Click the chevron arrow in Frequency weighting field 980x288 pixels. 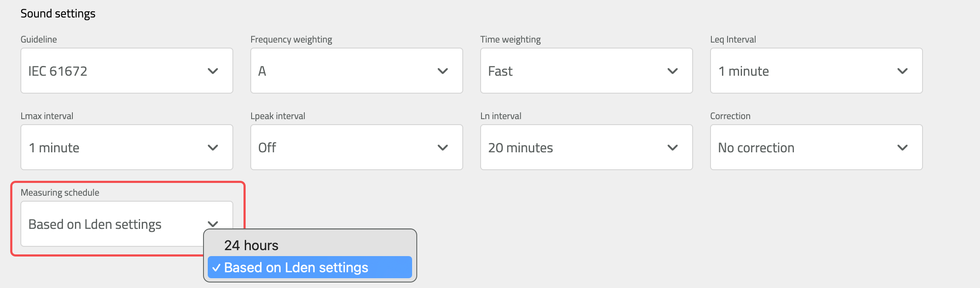click(443, 71)
